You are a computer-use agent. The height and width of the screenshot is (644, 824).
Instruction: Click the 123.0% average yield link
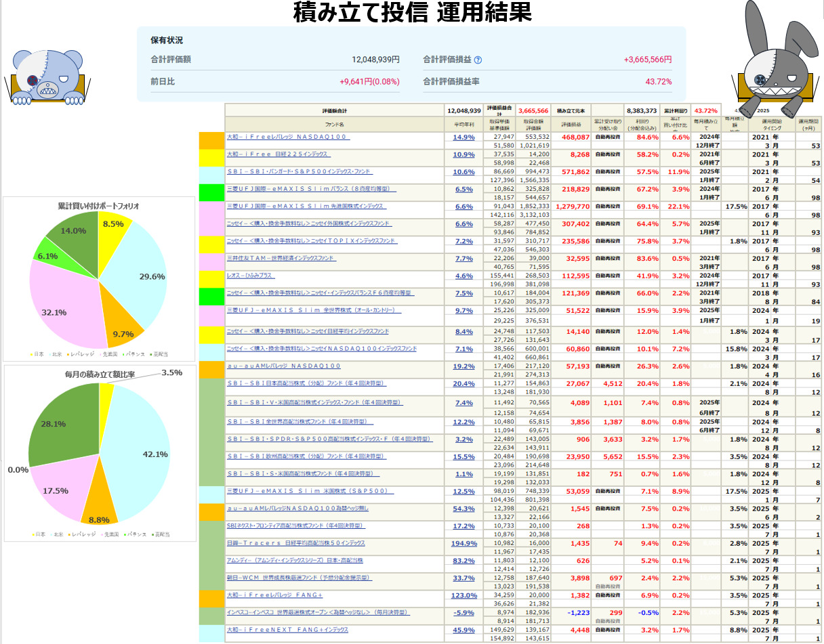coord(464,595)
